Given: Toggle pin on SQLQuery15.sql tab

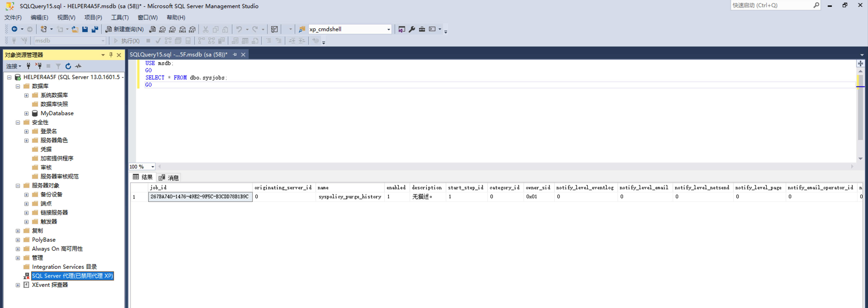Looking at the screenshot, I should tap(235, 54).
